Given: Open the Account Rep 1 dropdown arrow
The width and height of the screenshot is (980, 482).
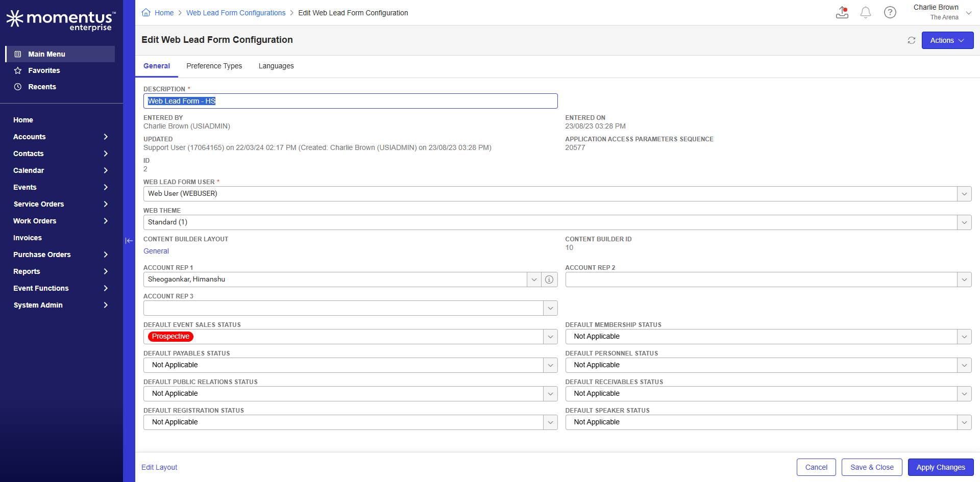Looking at the screenshot, I should [534, 280].
